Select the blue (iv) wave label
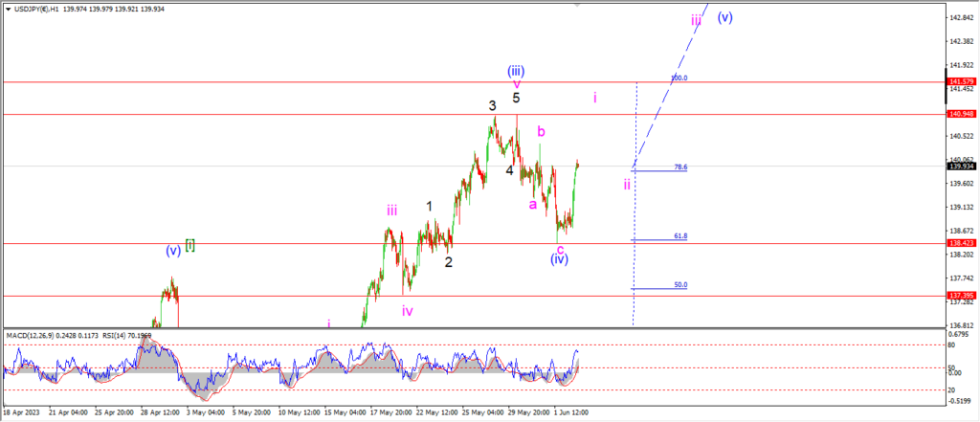The height and width of the screenshot is (422, 980). pos(560,259)
